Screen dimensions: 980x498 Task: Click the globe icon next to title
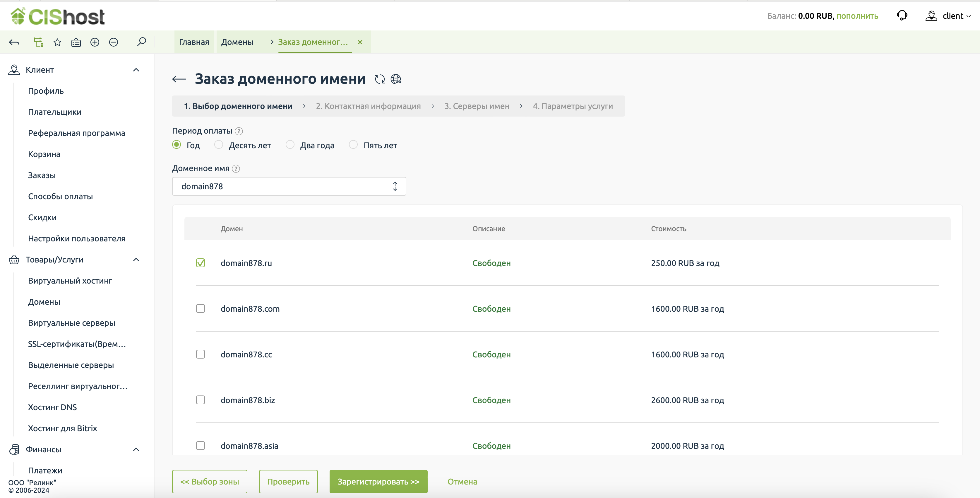(x=396, y=79)
